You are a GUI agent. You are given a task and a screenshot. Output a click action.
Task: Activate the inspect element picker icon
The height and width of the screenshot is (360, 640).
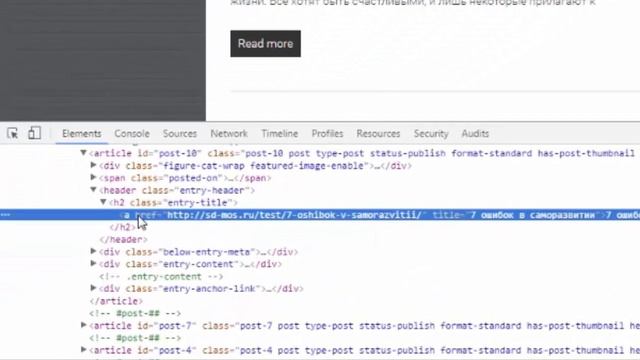(x=12, y=133)
